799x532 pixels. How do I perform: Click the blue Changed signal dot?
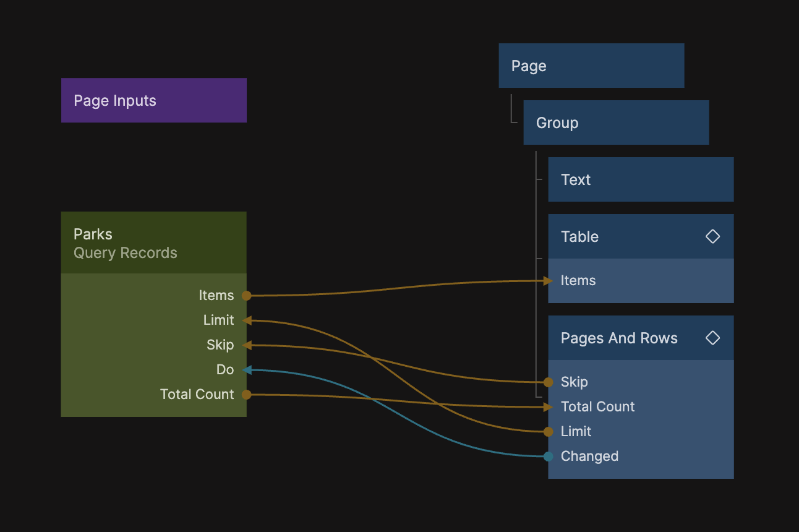pyautogui.click(x=548, y=457)
